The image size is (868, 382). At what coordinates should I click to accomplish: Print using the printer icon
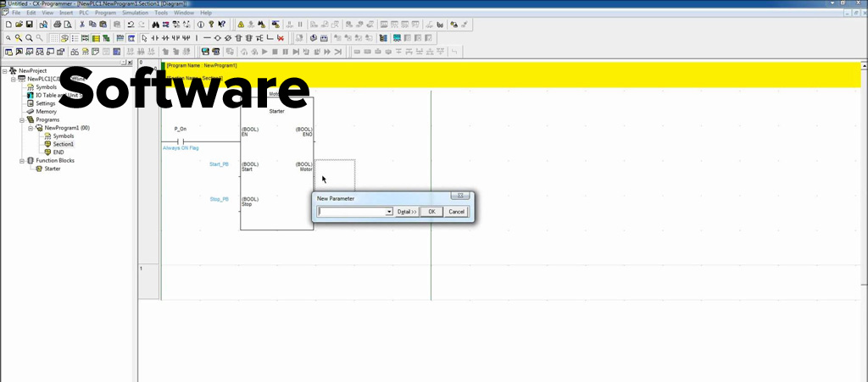[x=57, y=25]
